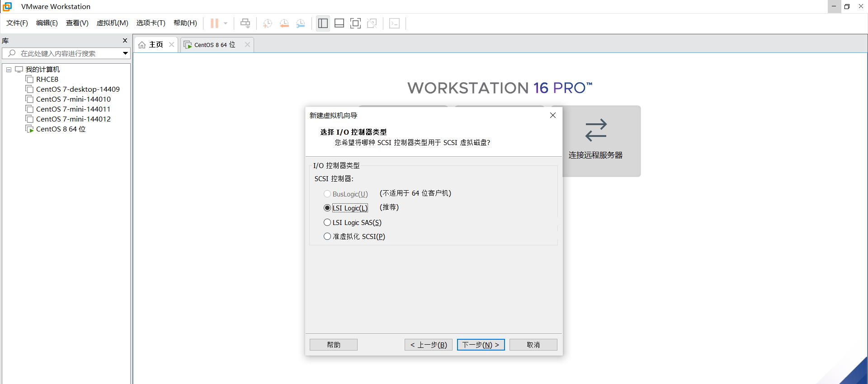The image size is (868, 384).
Task: Select CentOS 7-mini-144010 in library
Action: [73, 99]
